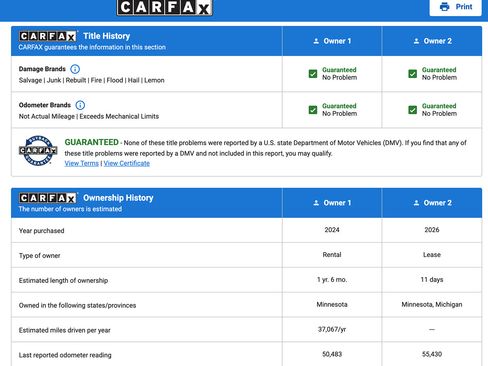488x366 pixels.
Task: Click Owner 2 Odometer Brands green checkmark
Action: (x=413, y=110)
